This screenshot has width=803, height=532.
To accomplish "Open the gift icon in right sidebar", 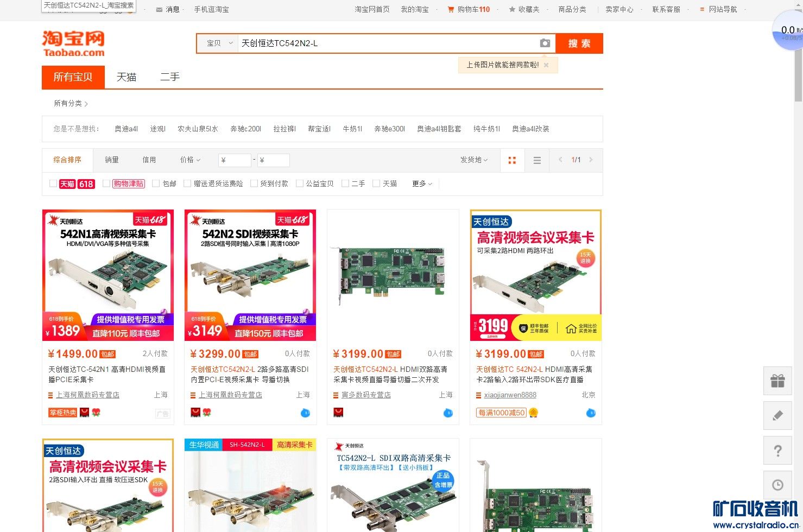I will pos(777,381).
